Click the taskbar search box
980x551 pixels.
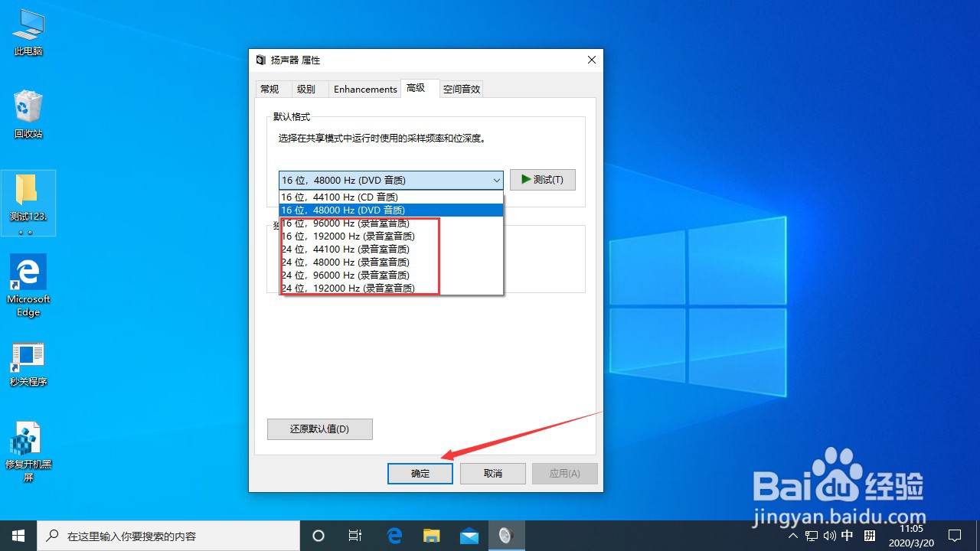168,536
